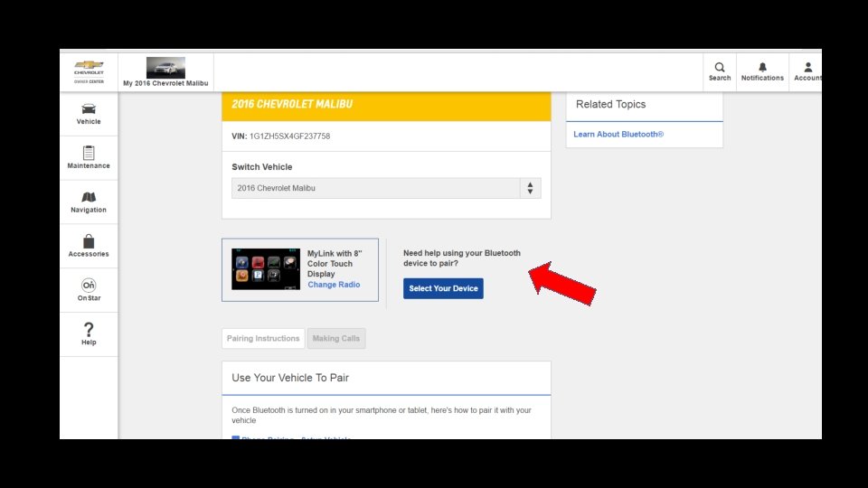Switch to the Making Calls tab
Screen dimensions: 868x488
pyautogui.click(x=336, y=338)
